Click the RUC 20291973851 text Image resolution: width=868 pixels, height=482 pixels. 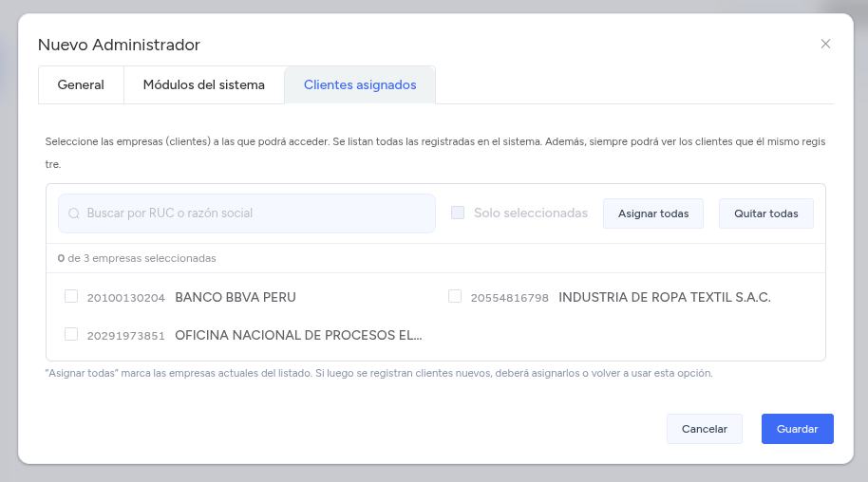[125, 336]
